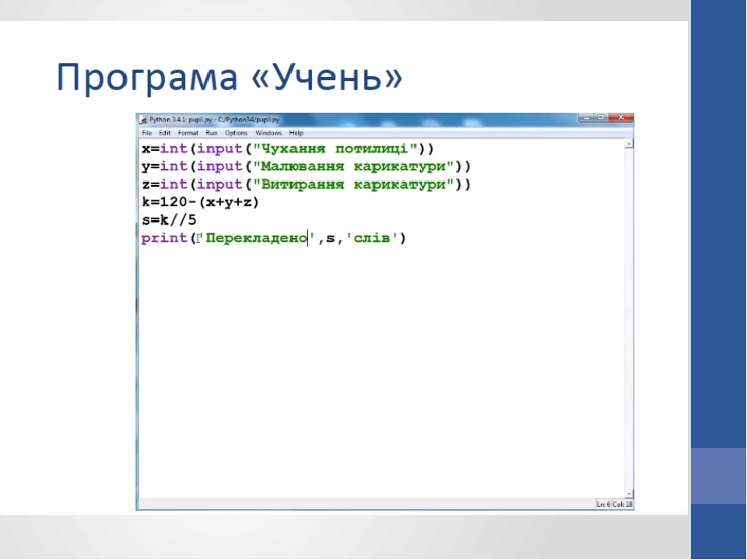The image size is (747, 560).
Task: Click the vertical scrollbar track
Action: click(628, 311)
